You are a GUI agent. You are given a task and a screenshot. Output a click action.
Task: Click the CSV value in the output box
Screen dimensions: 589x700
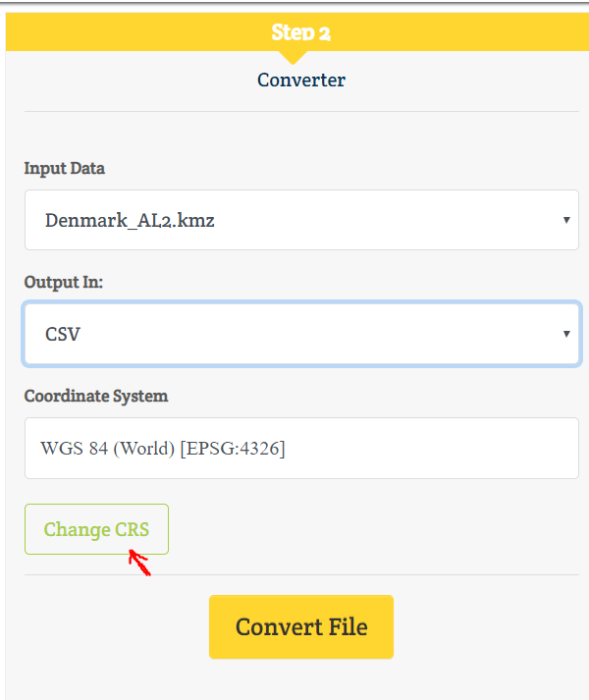click(x=63, y=335)
